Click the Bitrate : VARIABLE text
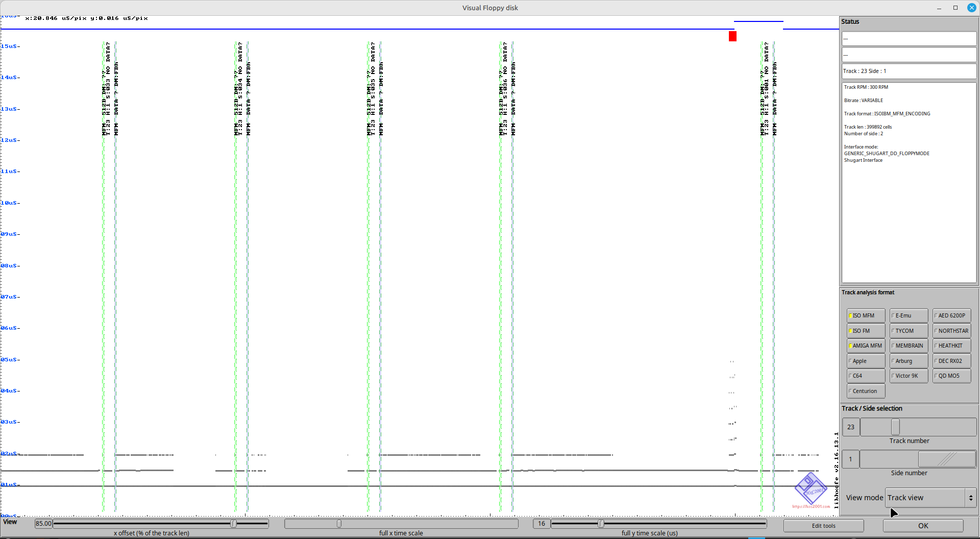 point(863,101)
